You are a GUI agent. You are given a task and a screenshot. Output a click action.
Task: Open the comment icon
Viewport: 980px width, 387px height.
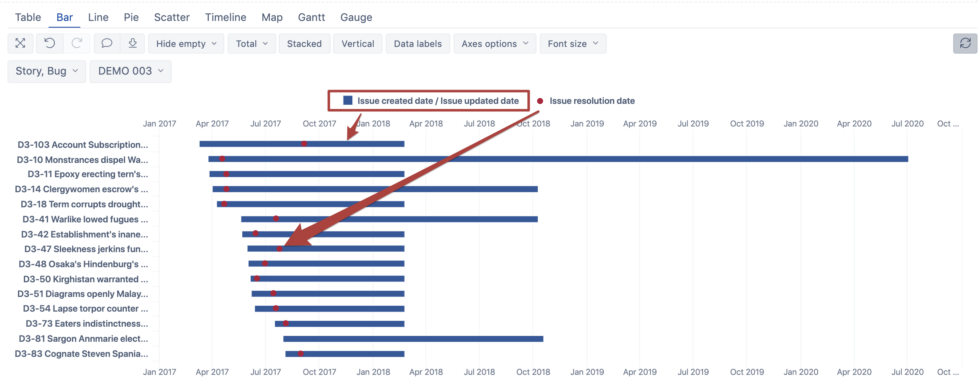pos(107,43)
